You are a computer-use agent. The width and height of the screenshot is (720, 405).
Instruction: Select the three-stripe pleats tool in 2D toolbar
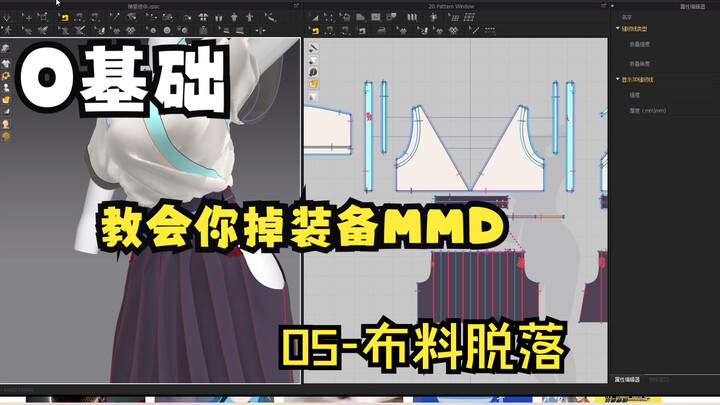pos(412,17)
